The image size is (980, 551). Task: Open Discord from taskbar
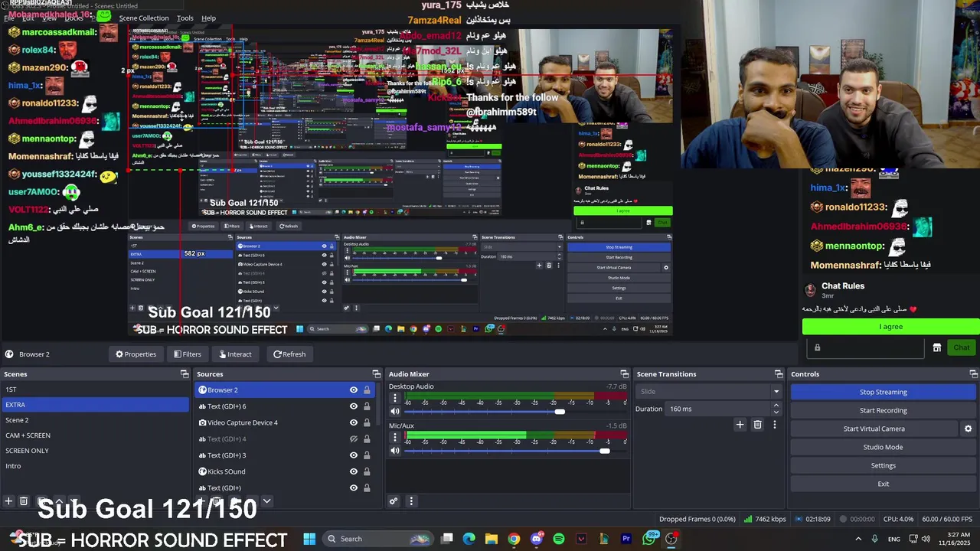tap(536, 539)
